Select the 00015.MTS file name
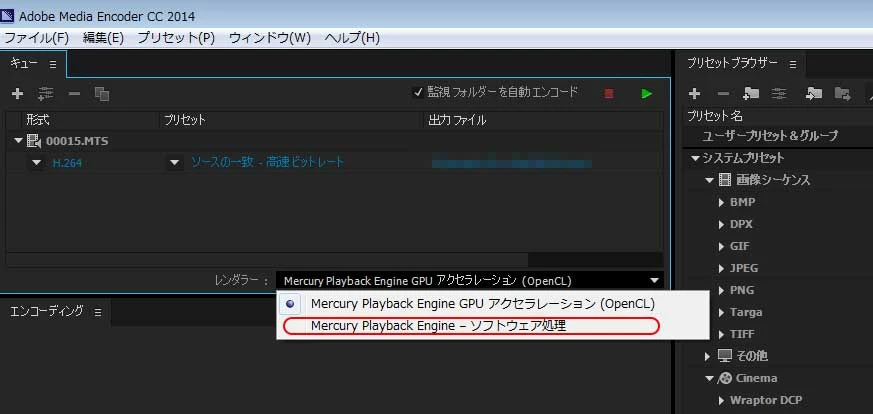Image resolution: width=873 pixels, height=414 pixels. (x=77, y=141)
